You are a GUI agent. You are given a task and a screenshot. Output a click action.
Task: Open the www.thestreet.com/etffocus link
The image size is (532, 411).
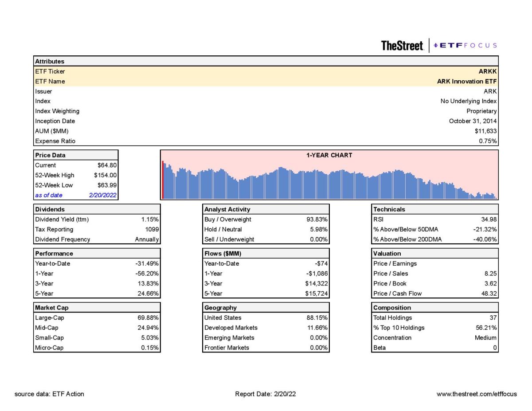[x=477, y=394]
